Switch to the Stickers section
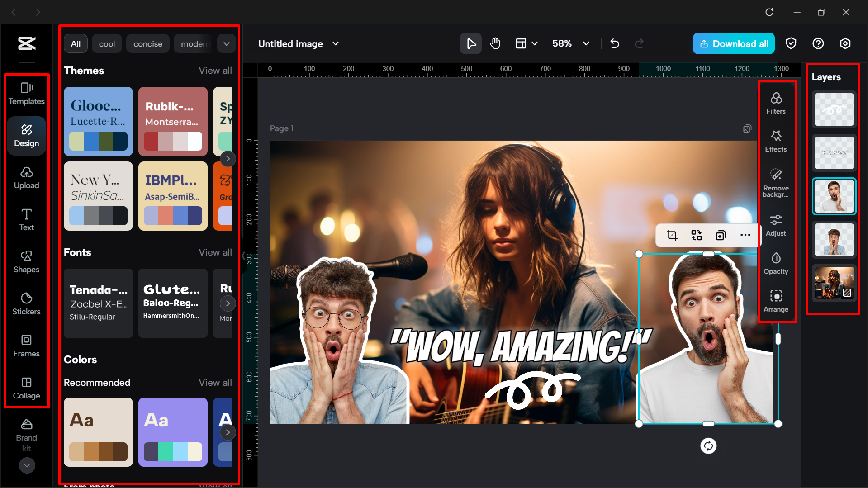This screenshot has height=488, width=868. (x=27, y=304)
